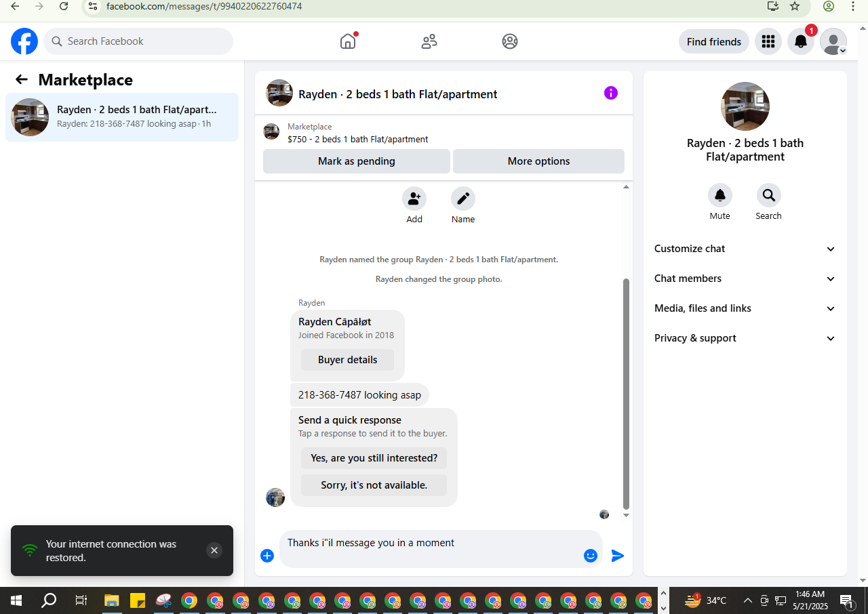Edit the chat name with pencil icon
This screenshot has width=868, height=614.
(463, 199)
